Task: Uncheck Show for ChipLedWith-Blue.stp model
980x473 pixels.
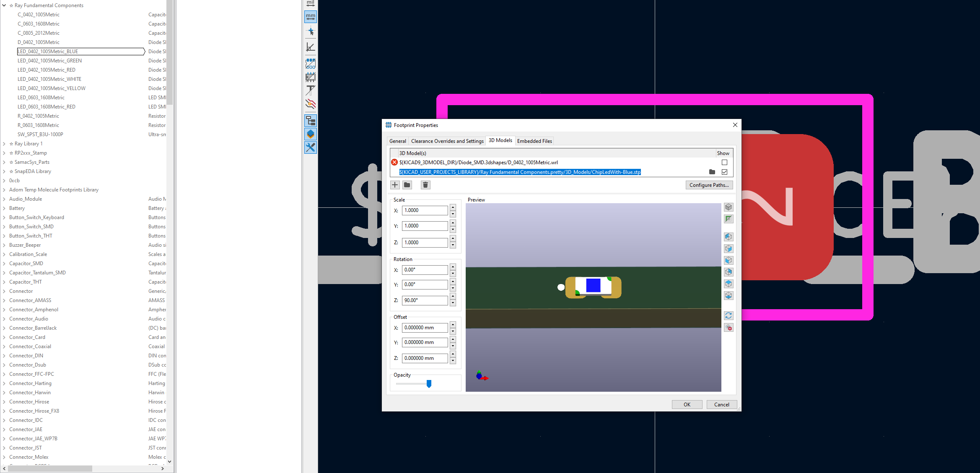Action: [x=724, y=172]
